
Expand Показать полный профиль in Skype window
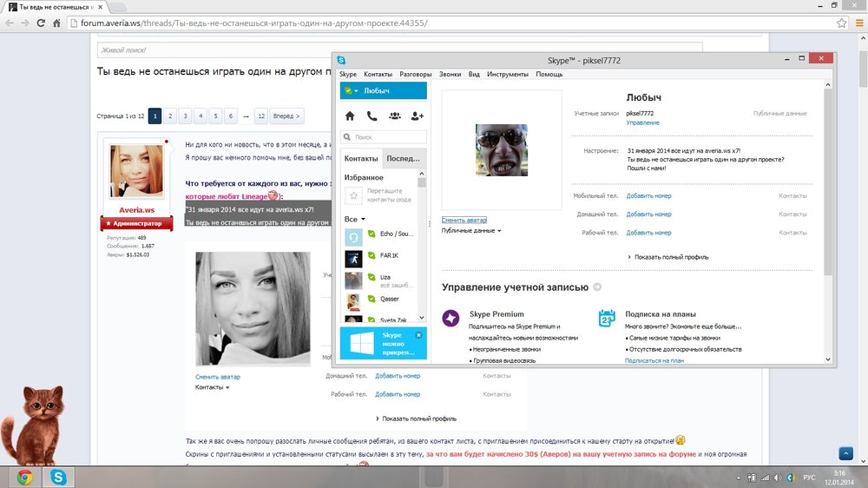pyautogui.click(x=667, y=257)
